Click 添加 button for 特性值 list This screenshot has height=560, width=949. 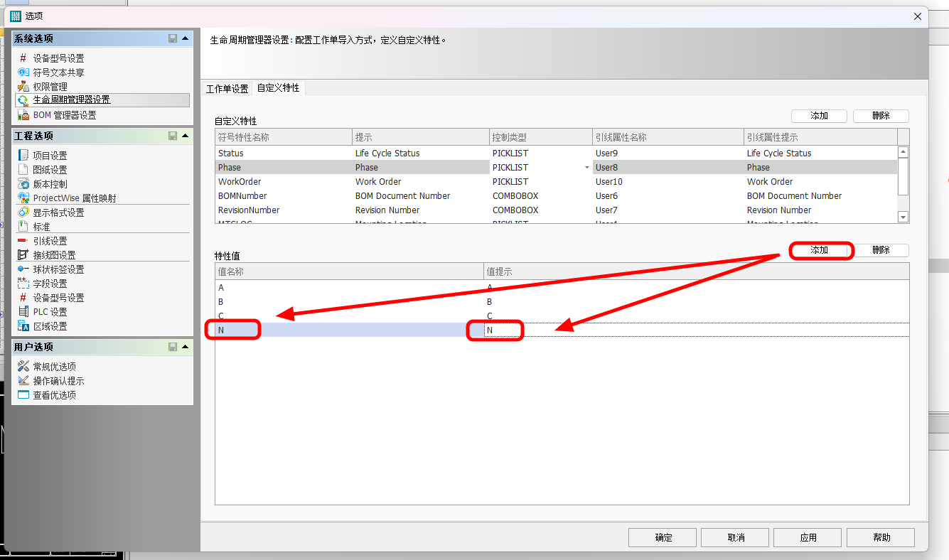point(819,250)
